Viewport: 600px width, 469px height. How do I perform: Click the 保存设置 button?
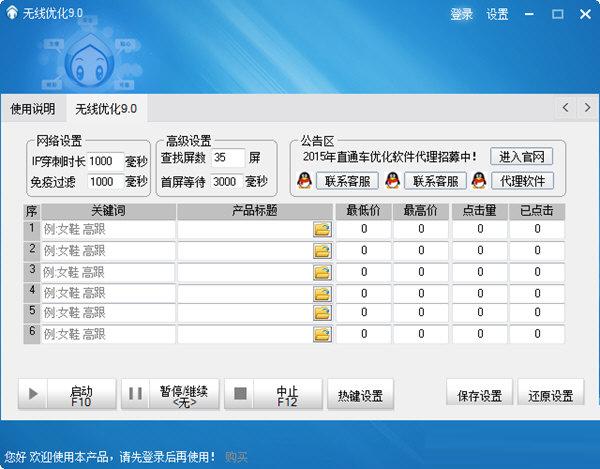[480, 395]
